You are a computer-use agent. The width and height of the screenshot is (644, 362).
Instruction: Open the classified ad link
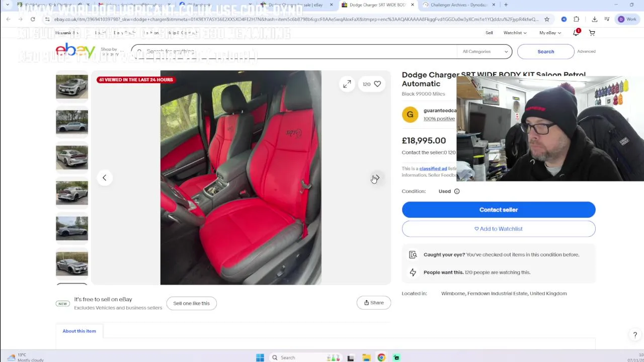tap(433, 169)
